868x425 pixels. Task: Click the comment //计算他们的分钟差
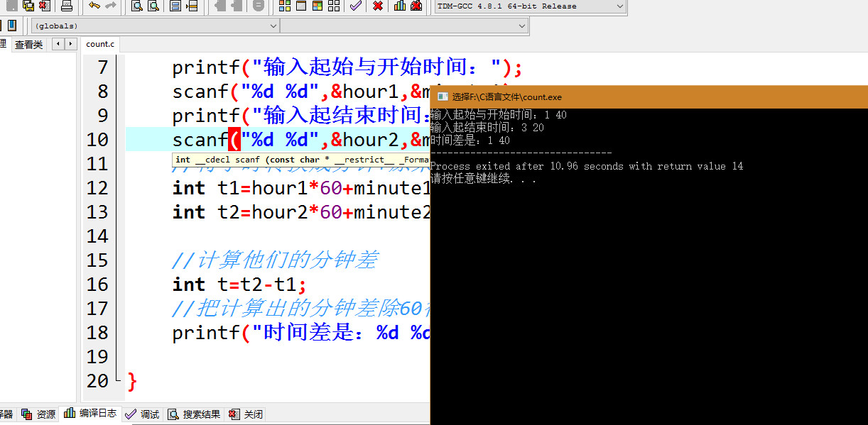pos(274,260)
